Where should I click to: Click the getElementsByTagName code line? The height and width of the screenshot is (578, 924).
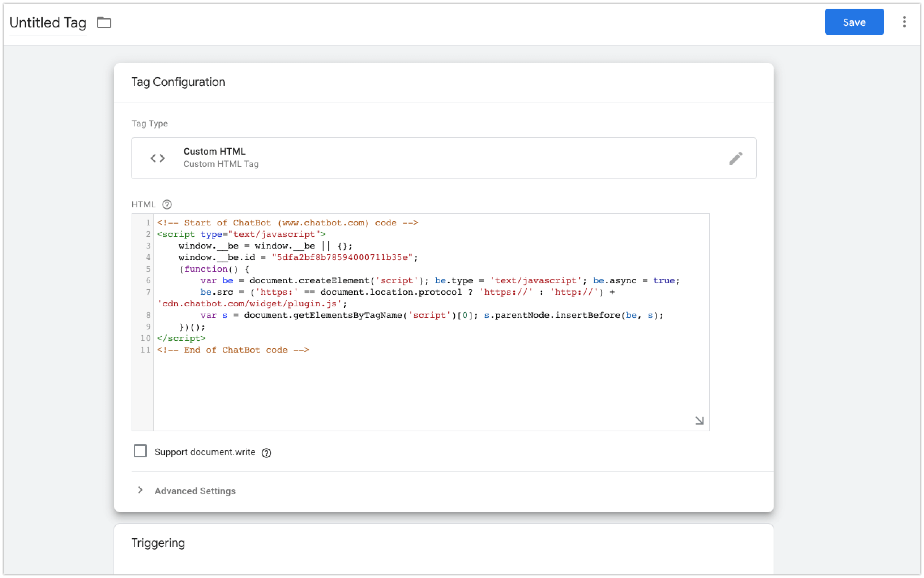coord(432,315)
